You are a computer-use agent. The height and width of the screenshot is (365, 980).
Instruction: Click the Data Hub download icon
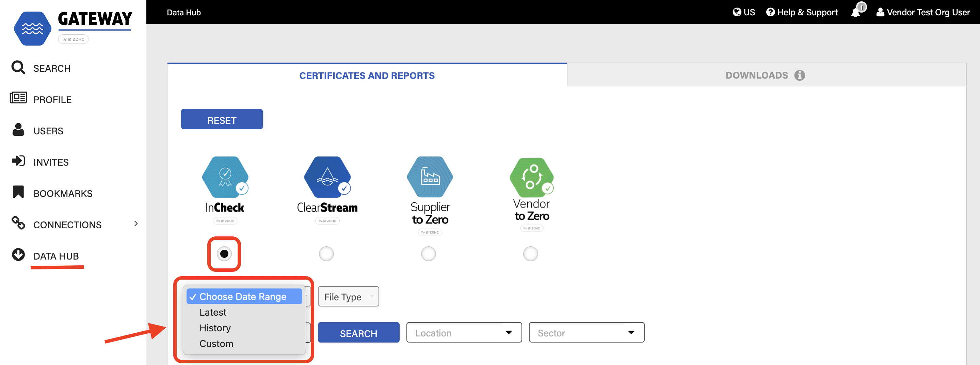tap(18, 255)
